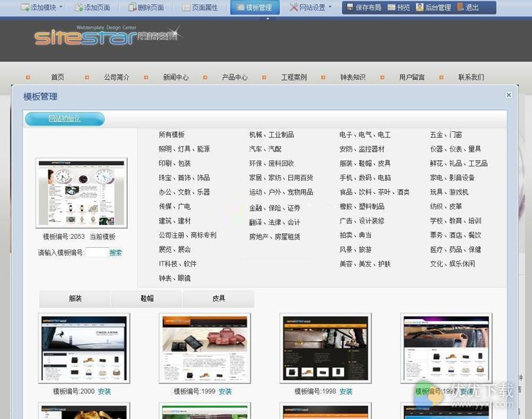This screenshot has width=532, height=419.
Task: Click the 搜索 search link
Action: (115, 253)
